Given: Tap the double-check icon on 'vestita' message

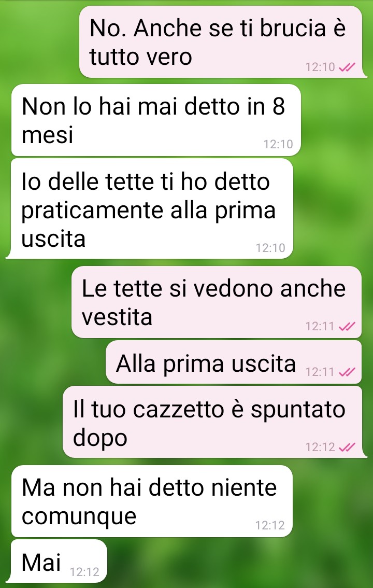Looking at the screenshot, I should tap(347, 327).
